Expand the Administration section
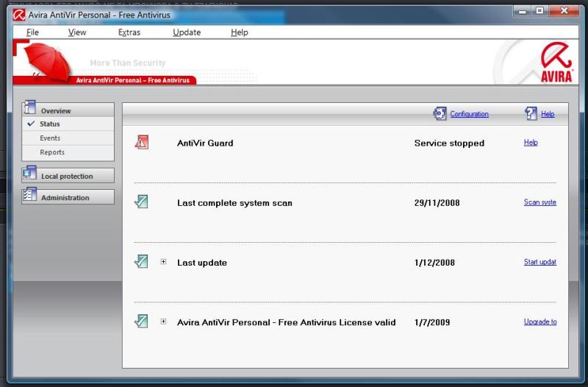The height and width of the screenshot is (387, 588). pyautogui.click(x=68, y=197)
